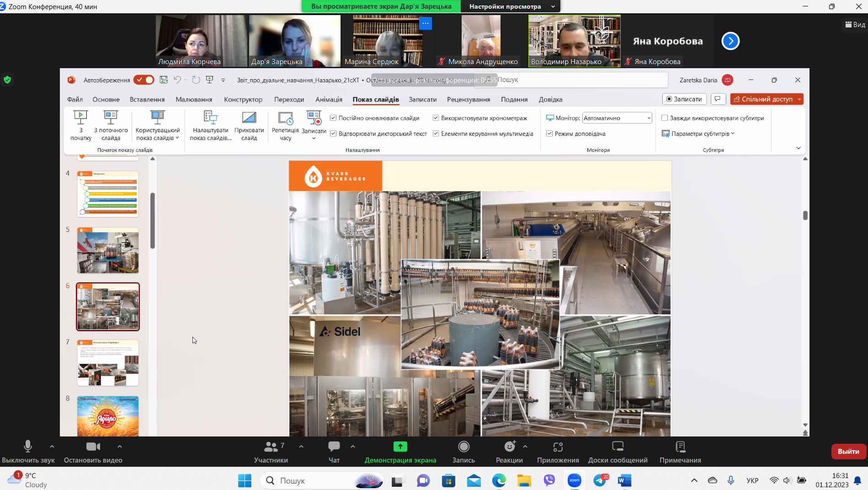Enable 'Завжди використовувати субтитри' checkbox
Image resolution: width=868 pixels, height=490 pixels.
[x=665, y=118]
